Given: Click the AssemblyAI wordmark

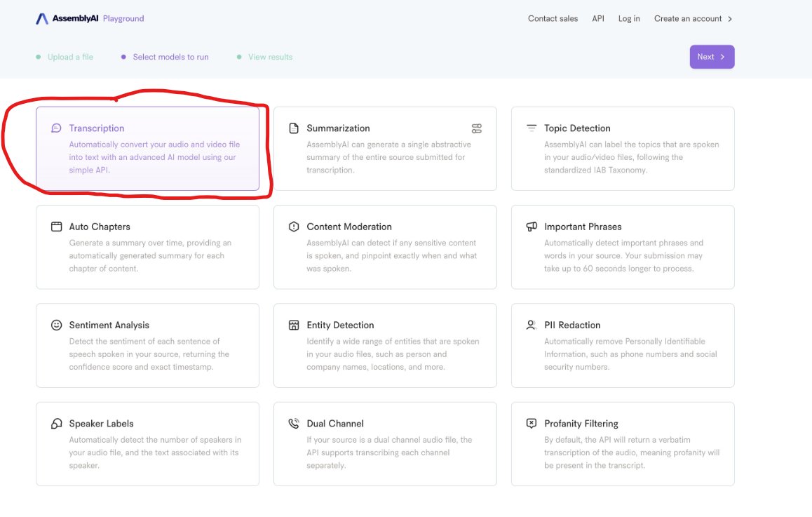Looking at the screenshot, I should [x=75, y=19].
